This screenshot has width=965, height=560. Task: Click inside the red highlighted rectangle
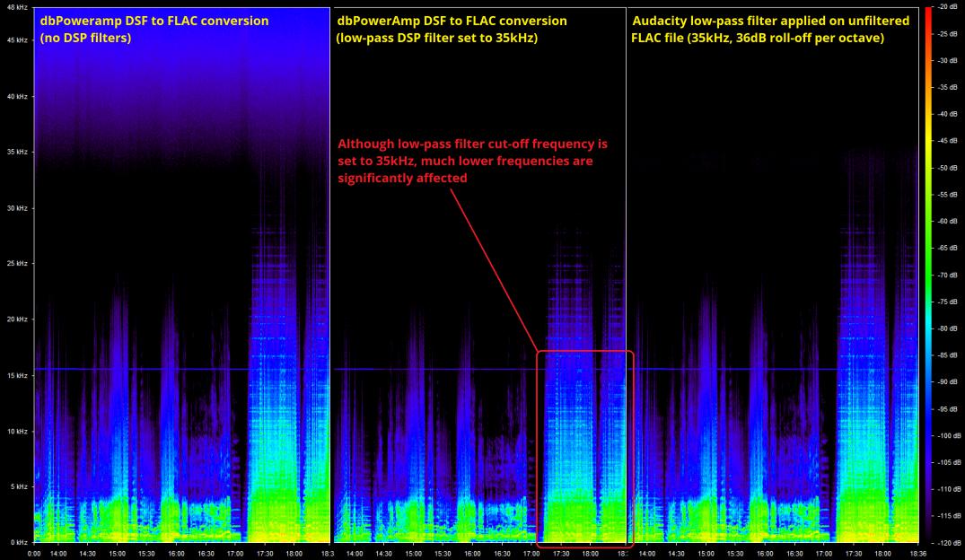[x=585, y=449]
